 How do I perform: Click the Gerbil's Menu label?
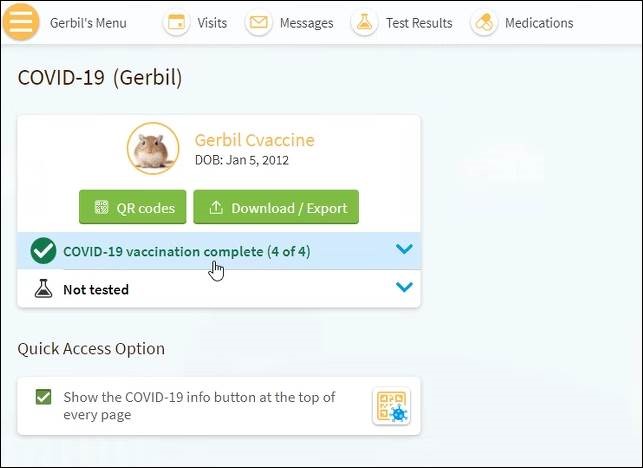tap(88, 23)
